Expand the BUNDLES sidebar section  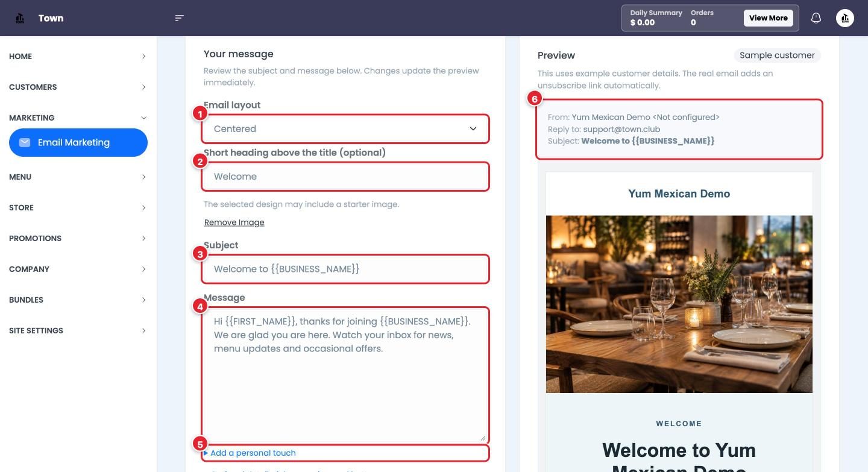point(78,300)
